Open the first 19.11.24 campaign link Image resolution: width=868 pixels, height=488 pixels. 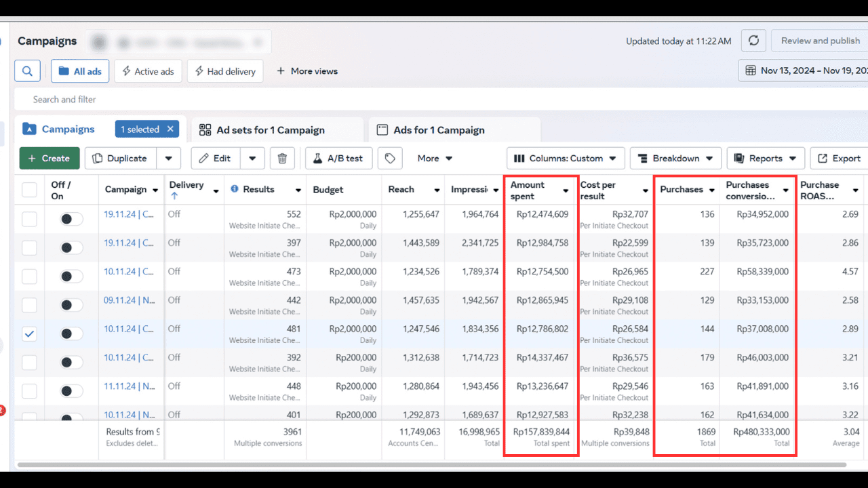(129, 214)
